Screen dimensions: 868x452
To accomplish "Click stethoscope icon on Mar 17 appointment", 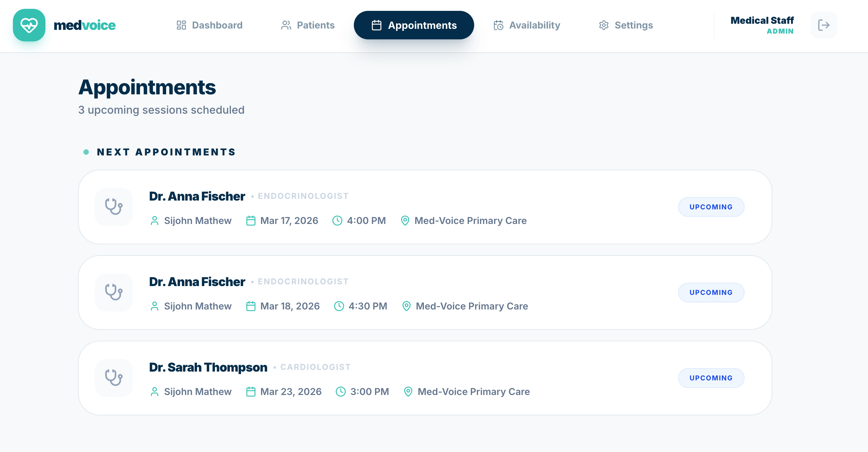I will (114, 207).
